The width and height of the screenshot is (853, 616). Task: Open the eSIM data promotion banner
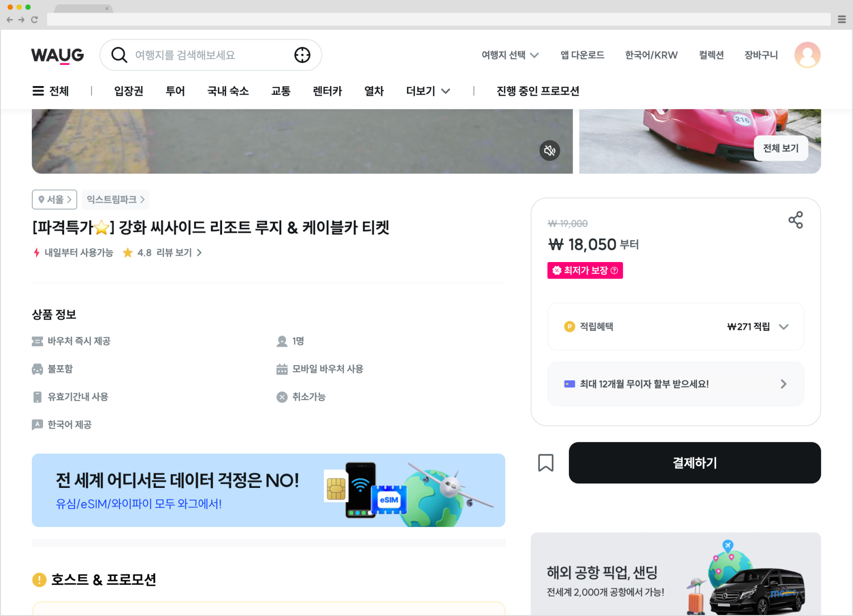269,490
